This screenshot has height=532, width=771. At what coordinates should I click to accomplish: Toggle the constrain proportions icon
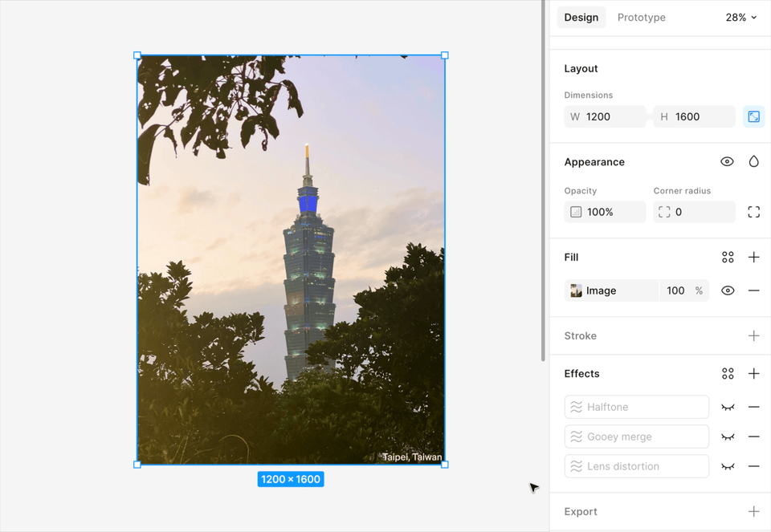tap(753, 116)
